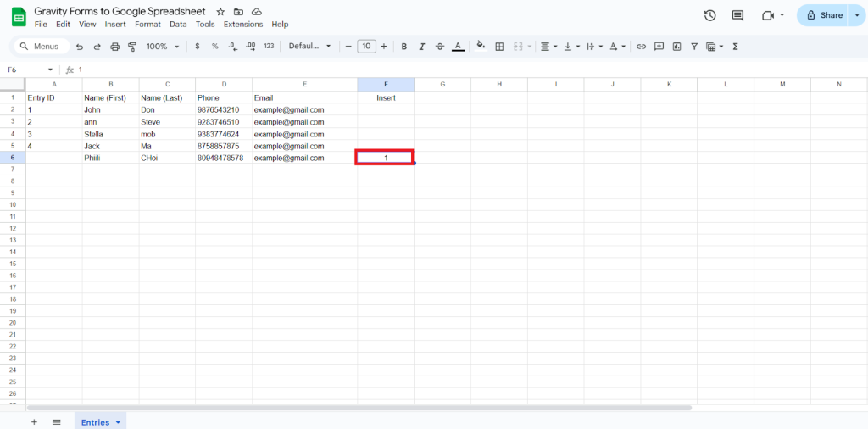Image resolution: width=868 pixels, height=429 pixels.
Task: Open more number formats 123 menu
Action: coord(269,47)
